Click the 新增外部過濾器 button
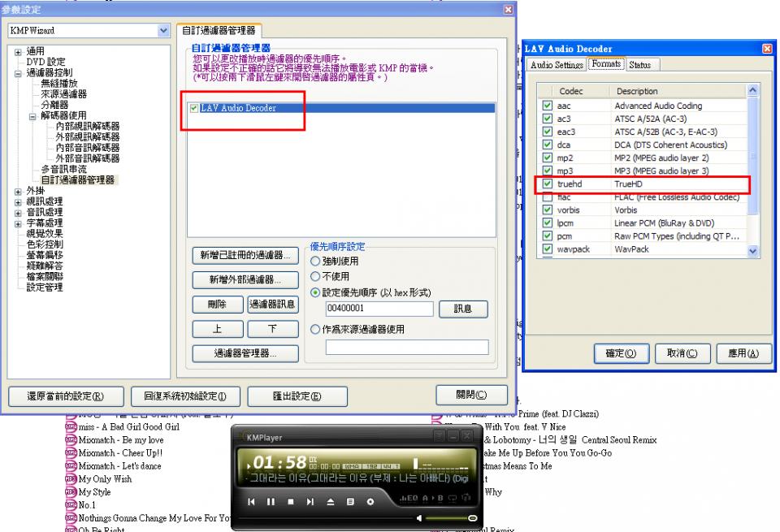The image size is (780, 532). coord(242,280)
